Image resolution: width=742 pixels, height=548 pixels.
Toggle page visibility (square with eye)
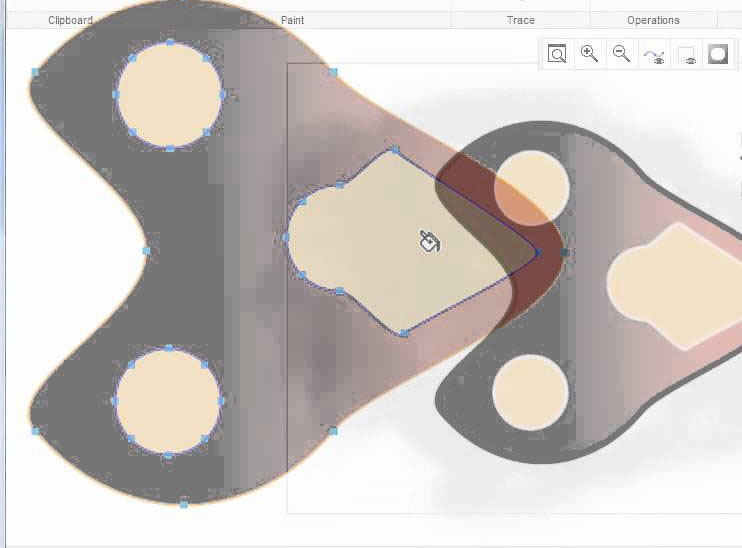[x=687, y=55]
